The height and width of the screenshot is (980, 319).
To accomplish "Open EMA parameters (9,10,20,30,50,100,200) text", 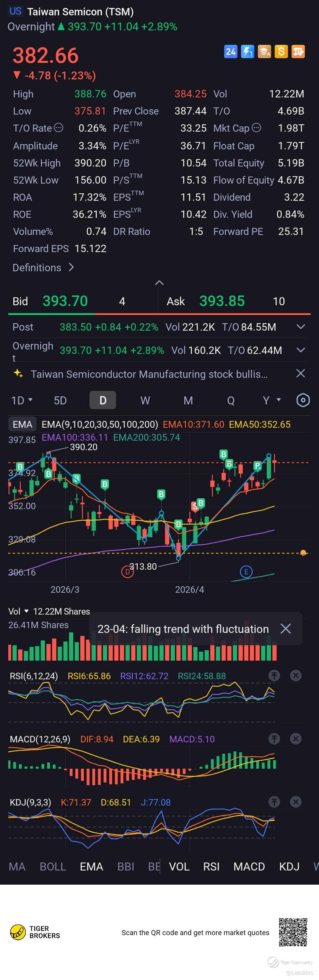I will pos(100,424).
